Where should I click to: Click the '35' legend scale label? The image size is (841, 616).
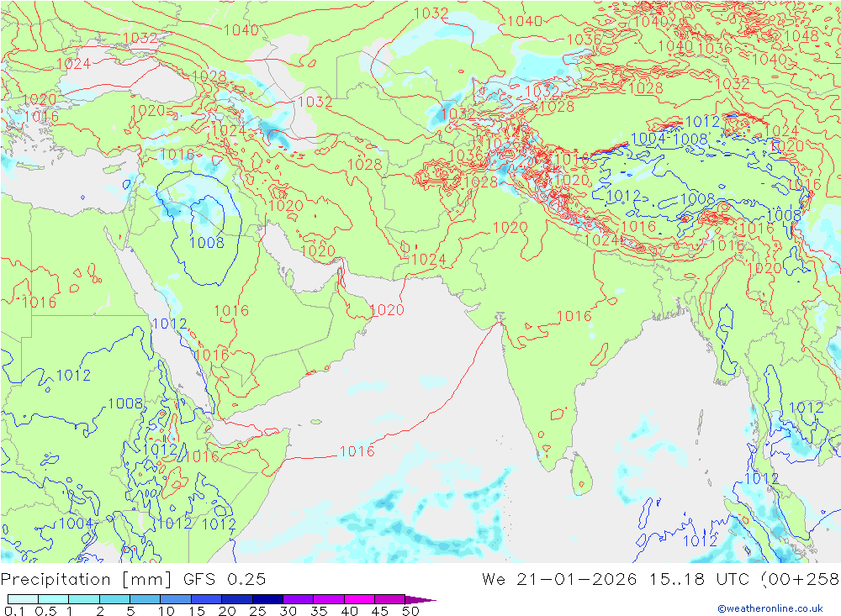point(319,611)
